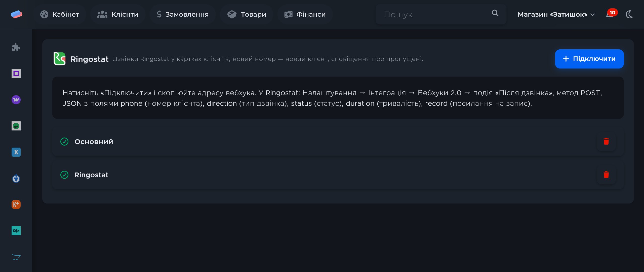The image size is (644, 272).
Task: Click the webhook instructions text starting with Натисніть
Action: 332,98
